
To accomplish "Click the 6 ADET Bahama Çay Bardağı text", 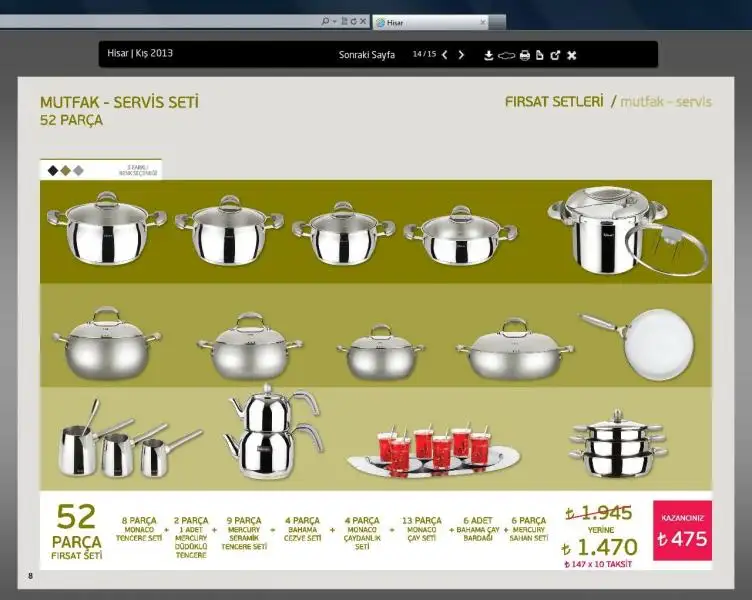I will (x=478, y=529).
